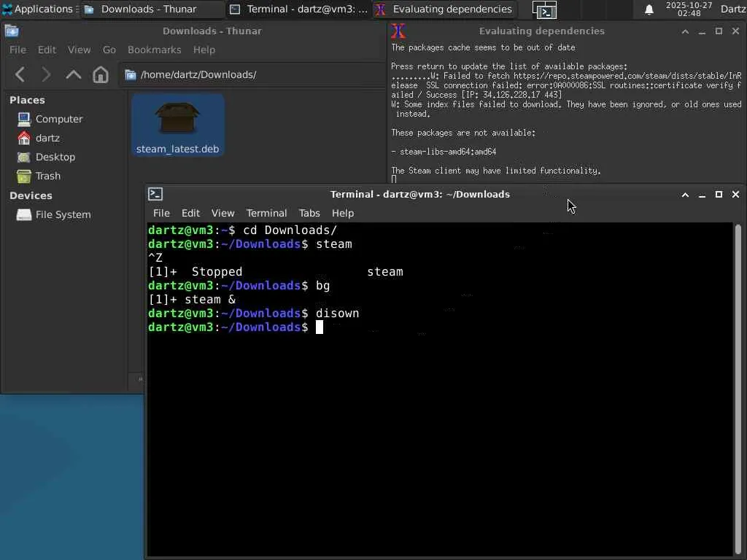
Task: Click the Terminal vertical scrollbar
Action: (738, 389)
